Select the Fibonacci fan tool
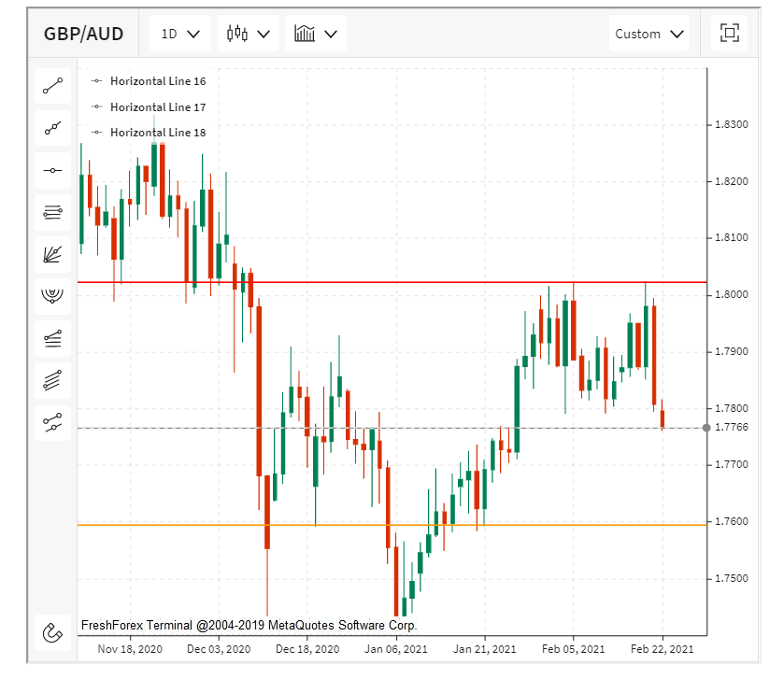Screen dimensions: 784x679 [x=52, y=255]
